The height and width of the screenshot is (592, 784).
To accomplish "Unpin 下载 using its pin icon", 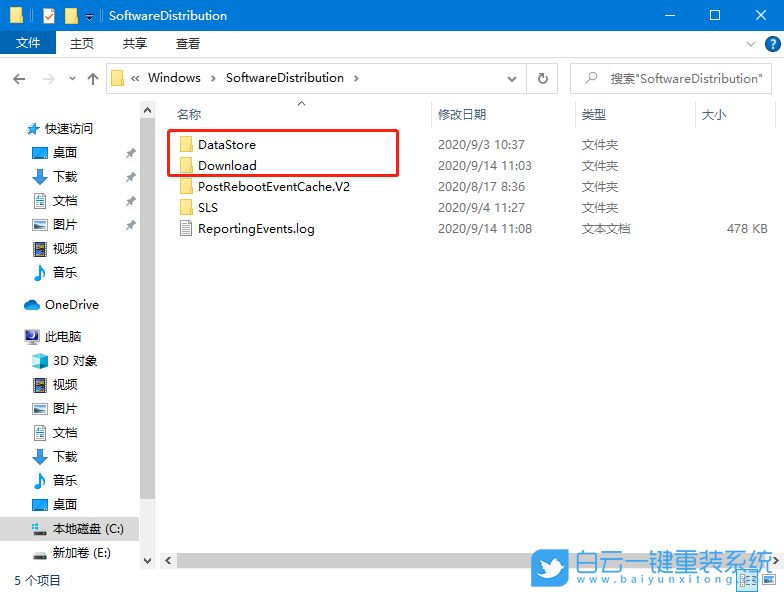I will 130,177.
